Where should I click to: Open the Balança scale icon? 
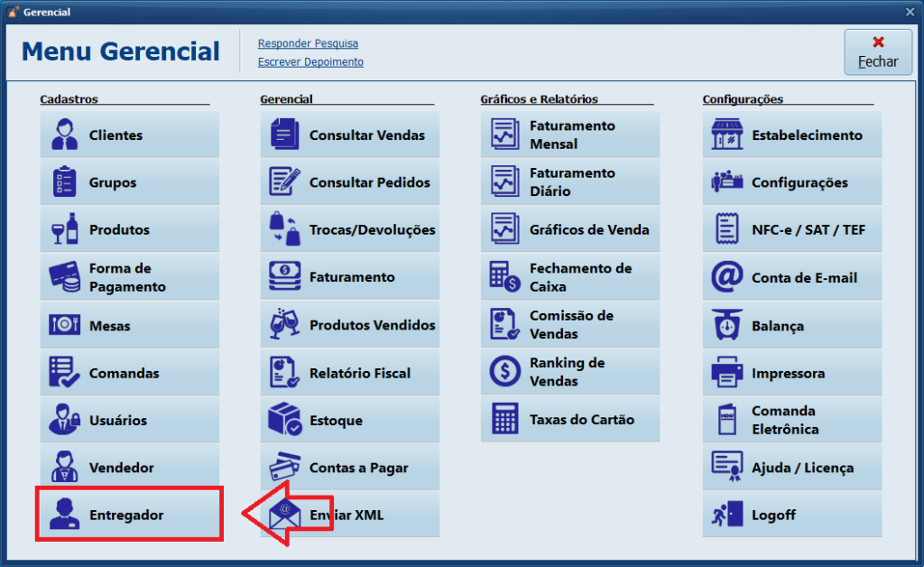pyautogui.click(x=726, y=325)
